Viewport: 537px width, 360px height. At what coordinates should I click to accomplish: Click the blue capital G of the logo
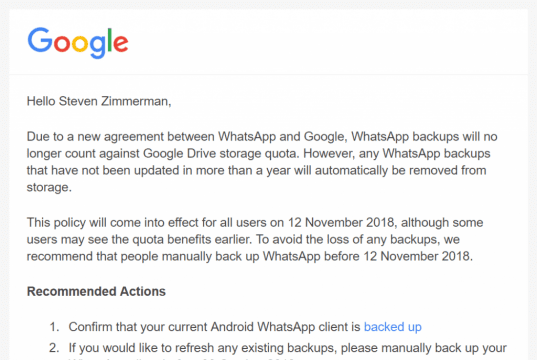click(x=40, y=40)
